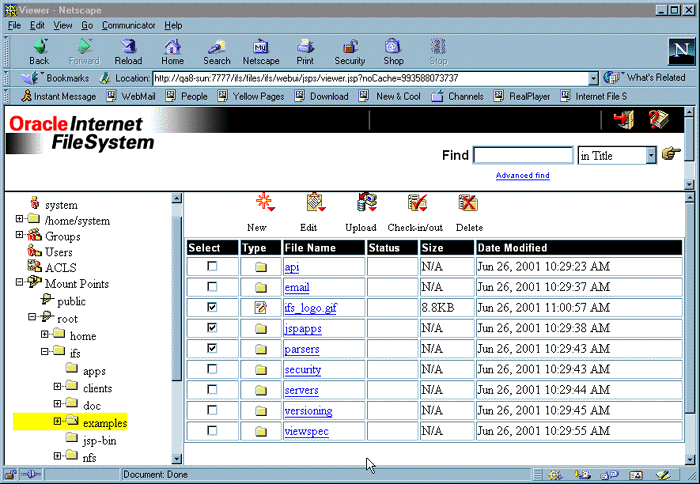Open the View menu
700x484 pixels.
[63, 25]
